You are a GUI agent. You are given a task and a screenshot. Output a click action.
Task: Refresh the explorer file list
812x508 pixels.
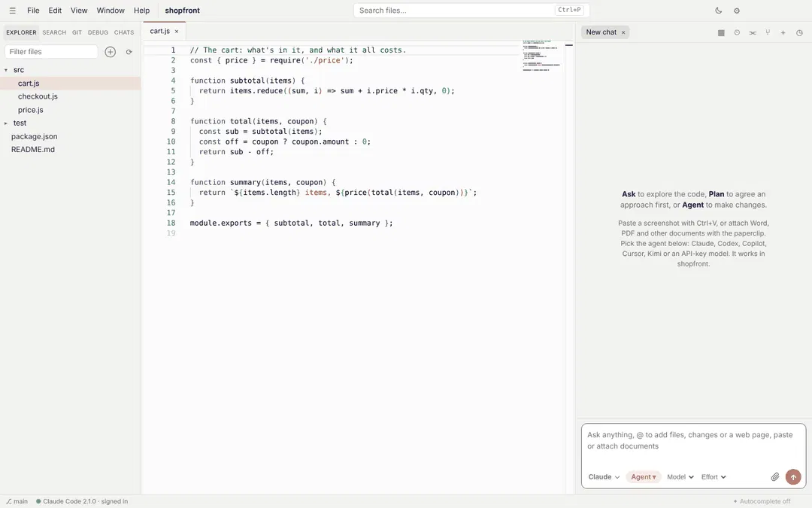click(x=129, y=52)
